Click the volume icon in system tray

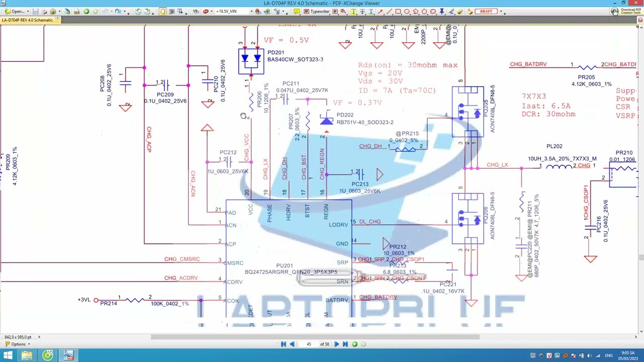pos(589,356)
